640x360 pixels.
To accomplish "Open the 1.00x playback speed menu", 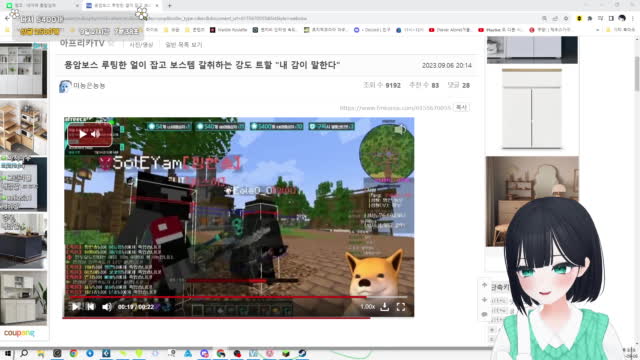I will pos(367,307).
